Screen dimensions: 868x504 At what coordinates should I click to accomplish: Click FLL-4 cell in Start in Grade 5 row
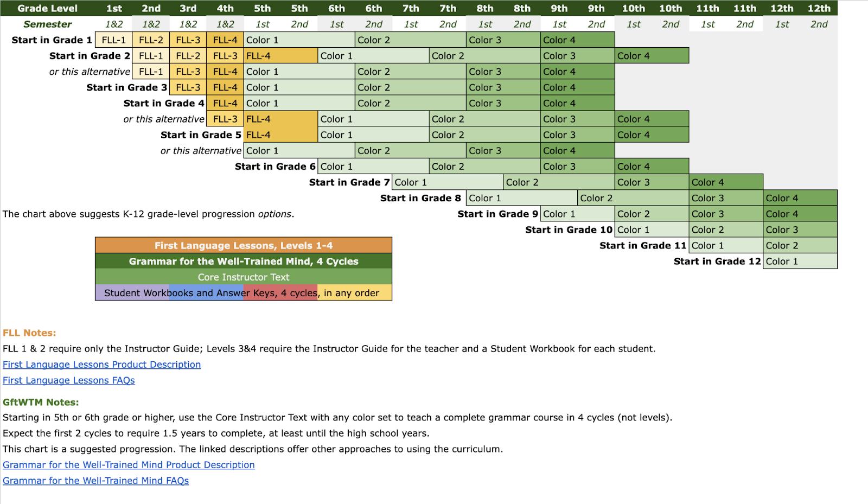[281, 135]
